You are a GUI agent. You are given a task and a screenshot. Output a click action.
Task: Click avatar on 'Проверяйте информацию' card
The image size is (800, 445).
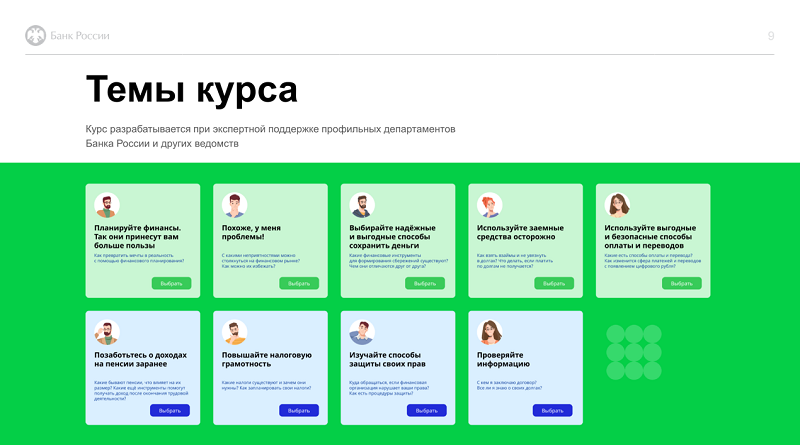(x=489, y=333)
